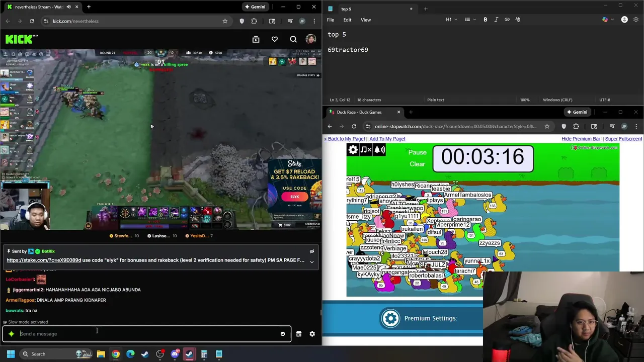Screen dimensions: 644x362
Task: Open emoji picker in chat box
Action: [283, 334]
